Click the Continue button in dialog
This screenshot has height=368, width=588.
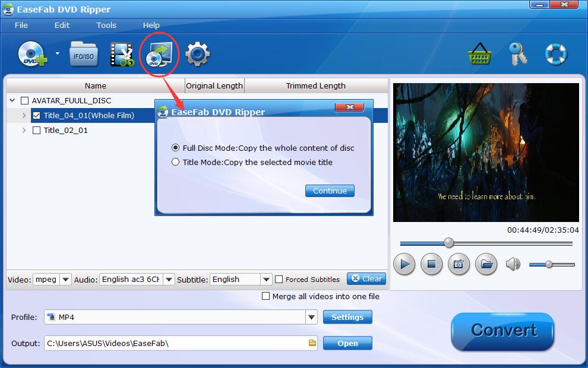click(330, 191)
